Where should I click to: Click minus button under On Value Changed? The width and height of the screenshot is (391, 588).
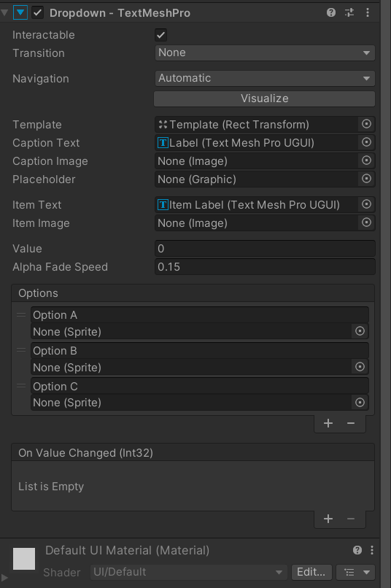[351, 519]
